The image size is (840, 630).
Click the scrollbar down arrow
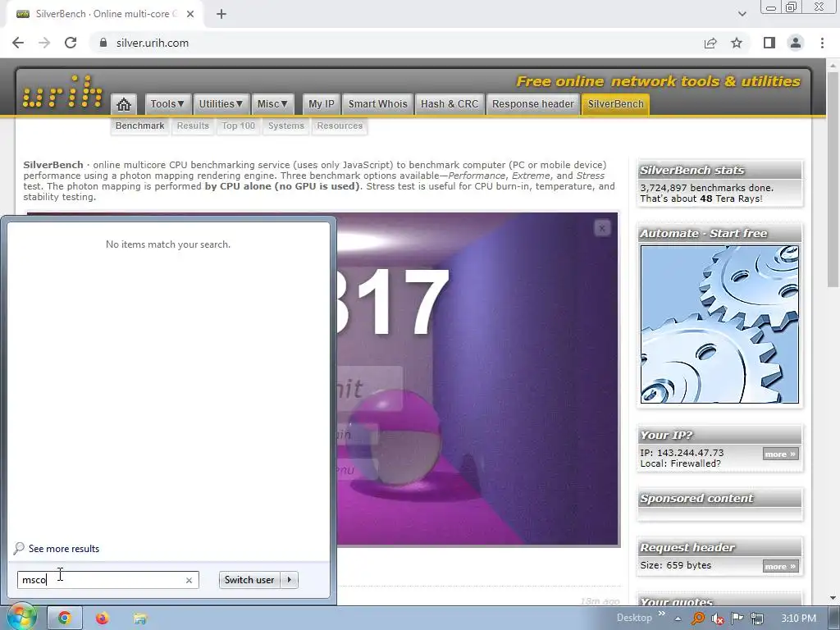pos(833,598)
